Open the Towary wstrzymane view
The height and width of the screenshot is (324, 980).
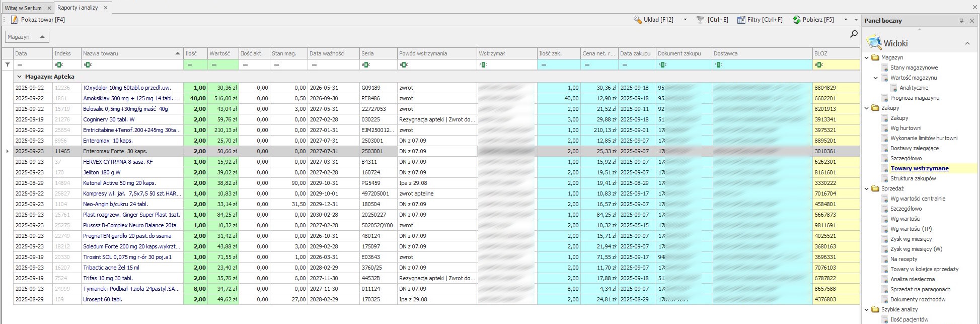(x=919, y=168)
